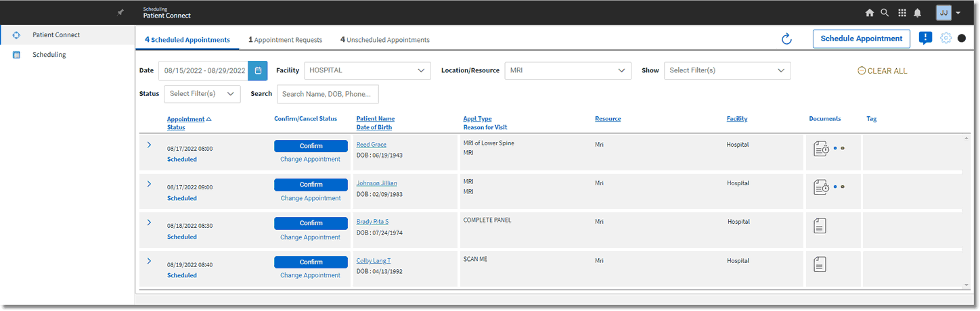The width and height of the screenshot is (980, 311).
Task: Click the Scheduled status of Reed Grace
Action: coord(182,160)
